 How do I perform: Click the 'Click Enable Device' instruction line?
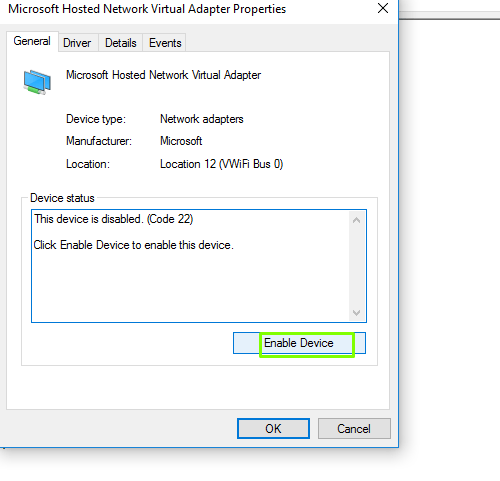(x=134, y=245)
